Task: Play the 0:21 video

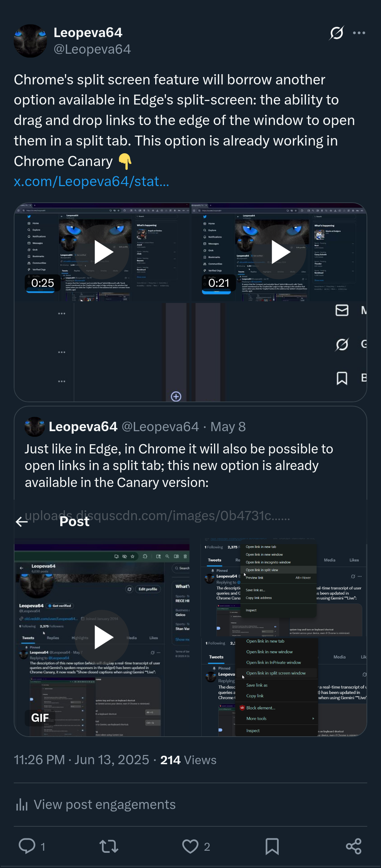Action: (279, 252)
